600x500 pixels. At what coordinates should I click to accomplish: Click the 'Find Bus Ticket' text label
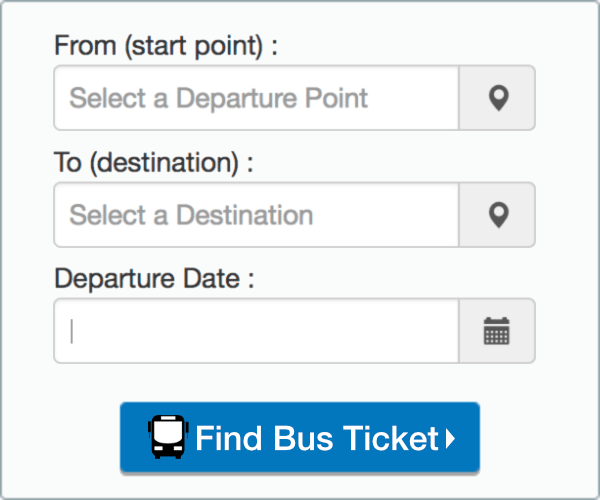click(x=317, y=438)
